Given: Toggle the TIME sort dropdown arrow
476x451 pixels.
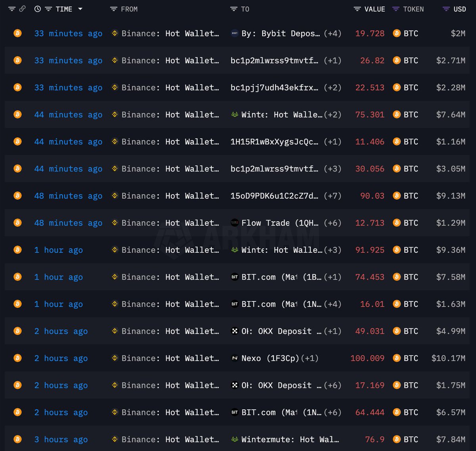Looking at the screenshot, I should [80, 9].
